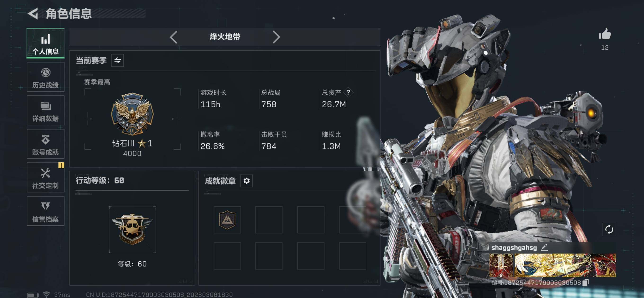Open 社交定制 with the alert badge
The height and width of the screenshot is (298, 644).
click(x=45, y=177)
